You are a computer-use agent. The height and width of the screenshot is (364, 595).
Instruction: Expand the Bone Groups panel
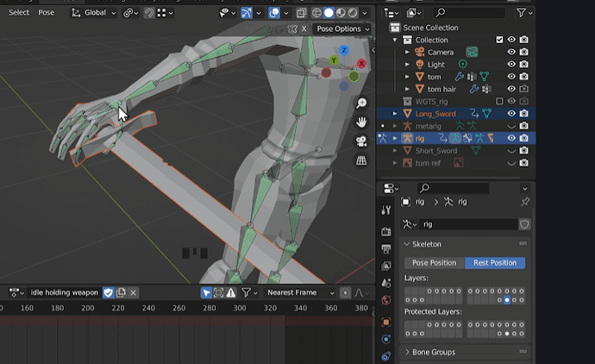coord(434,352)
